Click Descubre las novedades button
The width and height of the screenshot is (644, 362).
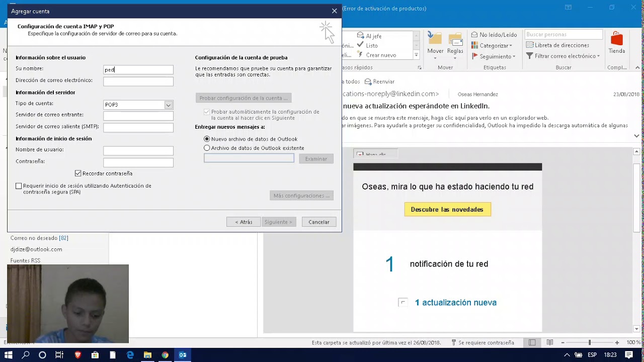447,209
